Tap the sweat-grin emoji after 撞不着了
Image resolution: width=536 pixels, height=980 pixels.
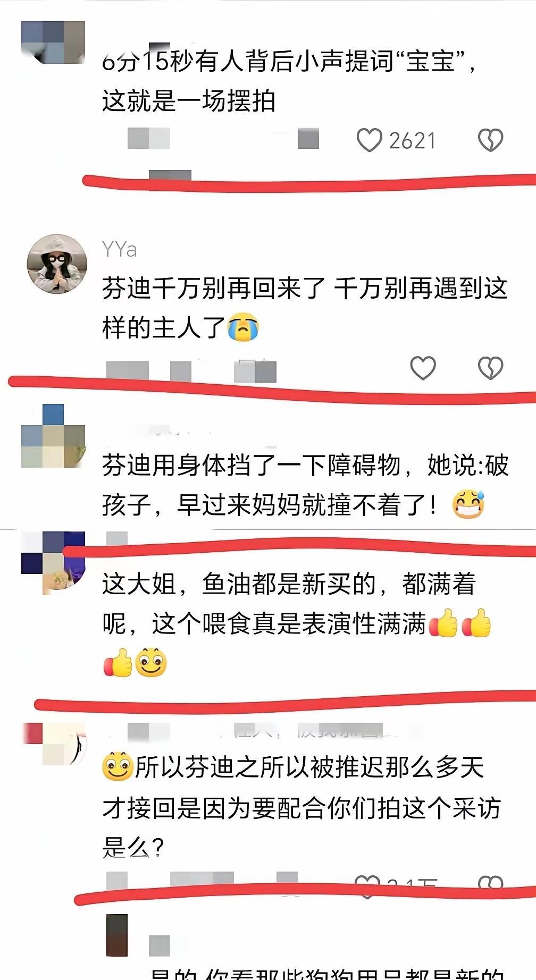click(468, 504)
